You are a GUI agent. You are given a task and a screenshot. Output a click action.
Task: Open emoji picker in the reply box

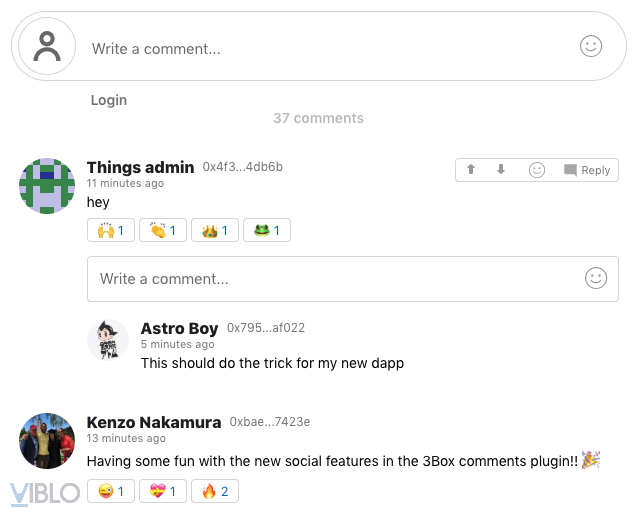pyautogui.click(x=596, y=279)
